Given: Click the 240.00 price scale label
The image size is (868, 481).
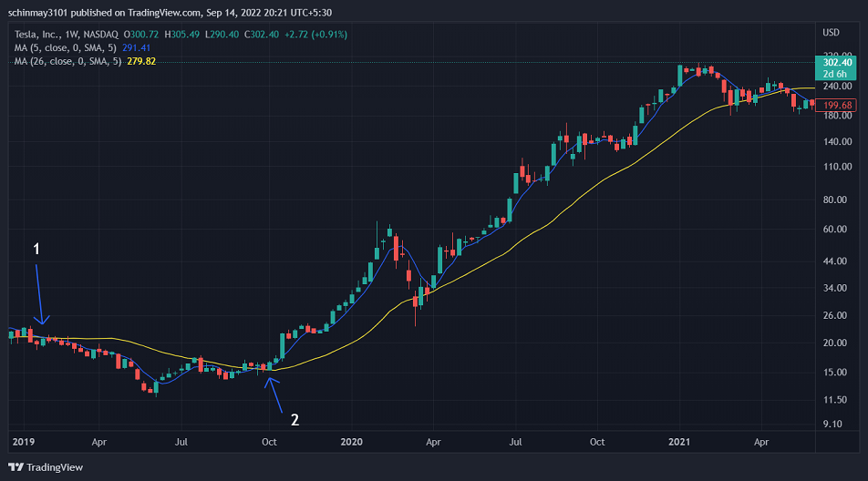Looking at the screenshot, I should [838, 87].
